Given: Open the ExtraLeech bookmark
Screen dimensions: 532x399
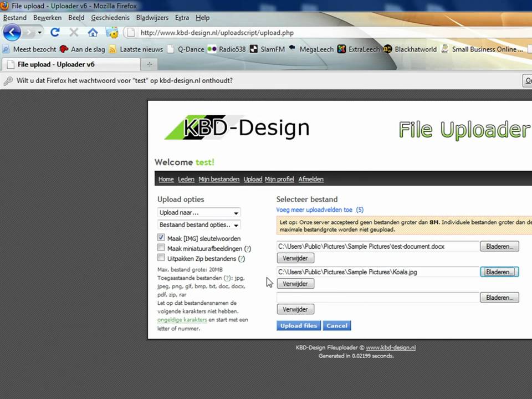Looking at the screenshot, I should pos(359,49).
